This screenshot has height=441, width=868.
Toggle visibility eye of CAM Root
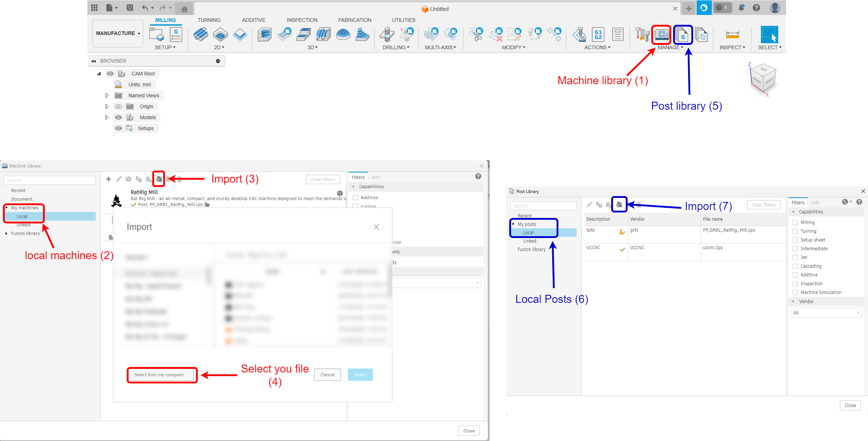click(x=110, y=74)
